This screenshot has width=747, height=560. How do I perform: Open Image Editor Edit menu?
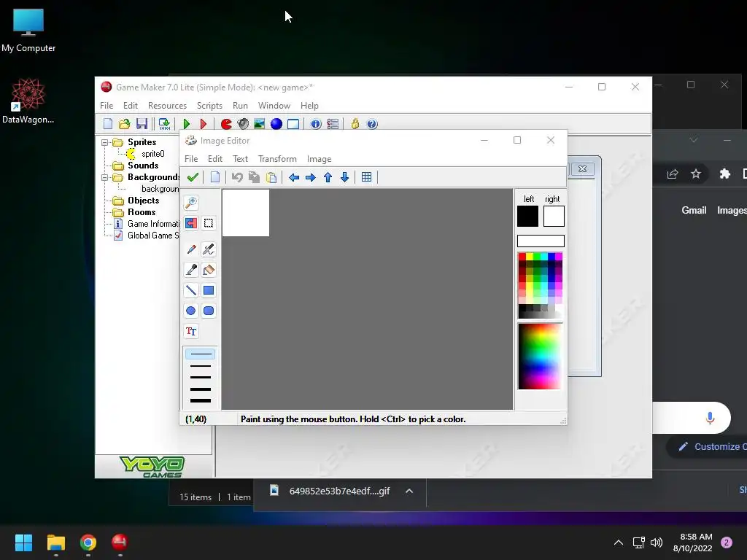[x=215, y=158]
